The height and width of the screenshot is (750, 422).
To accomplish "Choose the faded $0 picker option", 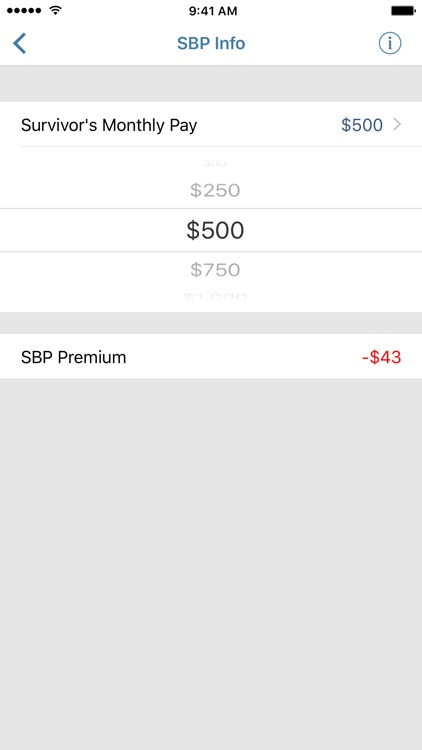I will click(215, 163).
